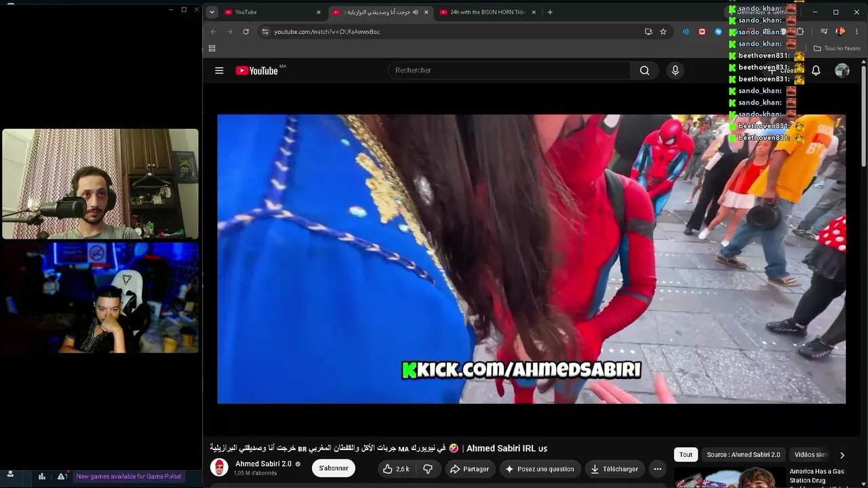The image size is (868, 488).
Task: Open America Has a Gas Station Drug video
Action: (817, 476)
